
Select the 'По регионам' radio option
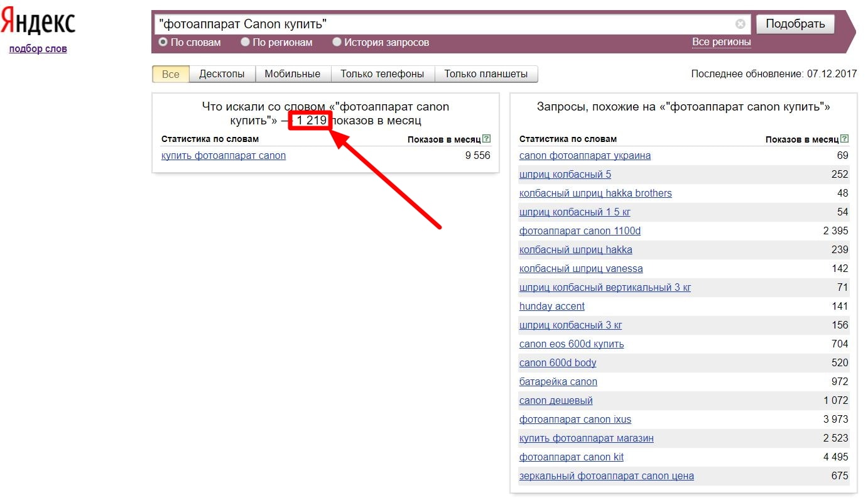[246, 42]
